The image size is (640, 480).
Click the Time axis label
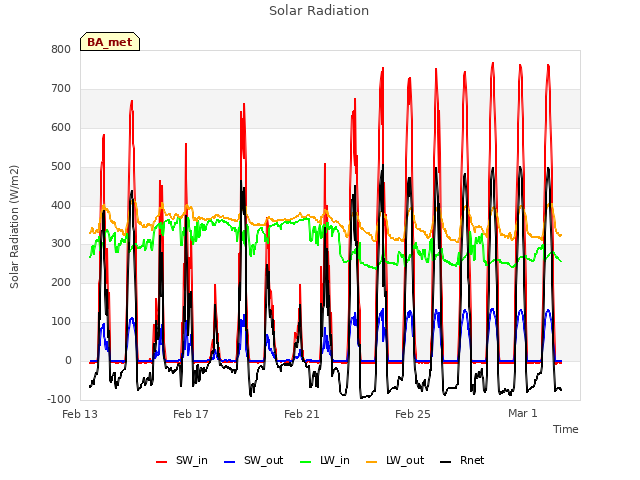pos(566,429)
